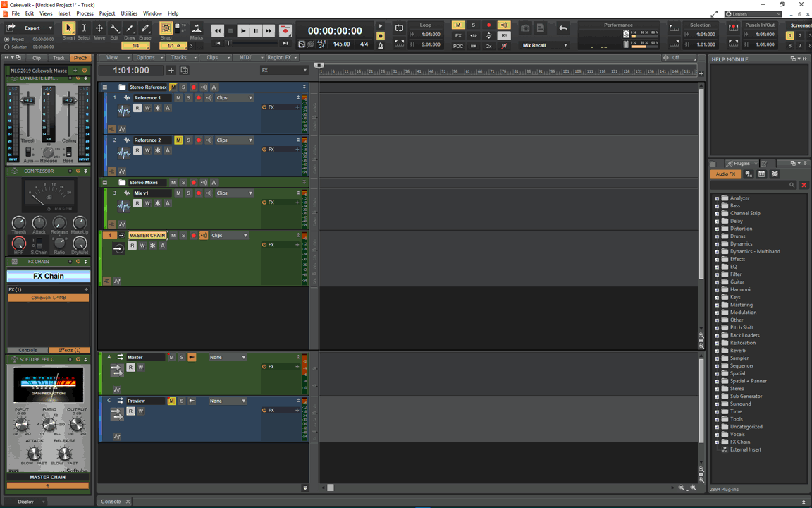Click the Pause transport button
812x508 pixels.
coord(256,31)
